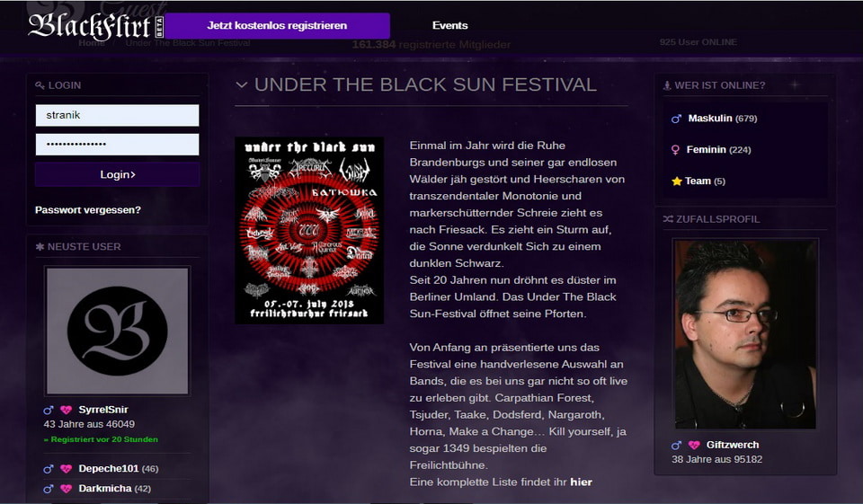
Task: Focus the password field
Action: [x=117, y=145]
